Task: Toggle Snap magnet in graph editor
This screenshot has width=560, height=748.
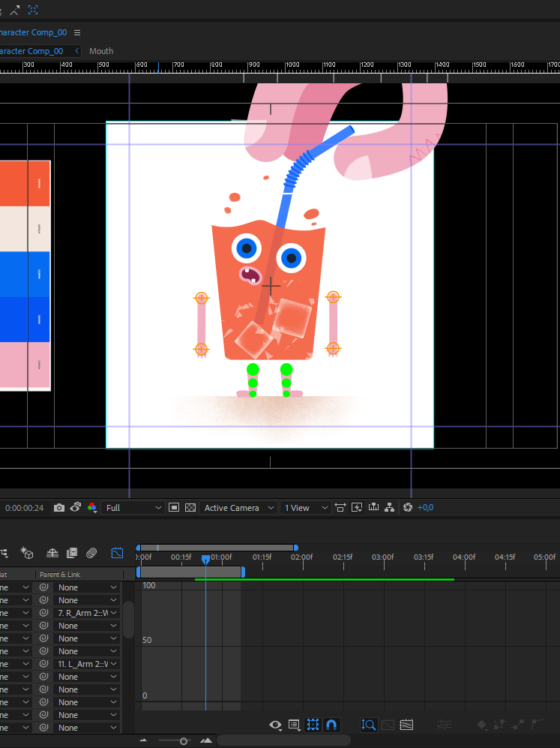Action: point(331,725)
